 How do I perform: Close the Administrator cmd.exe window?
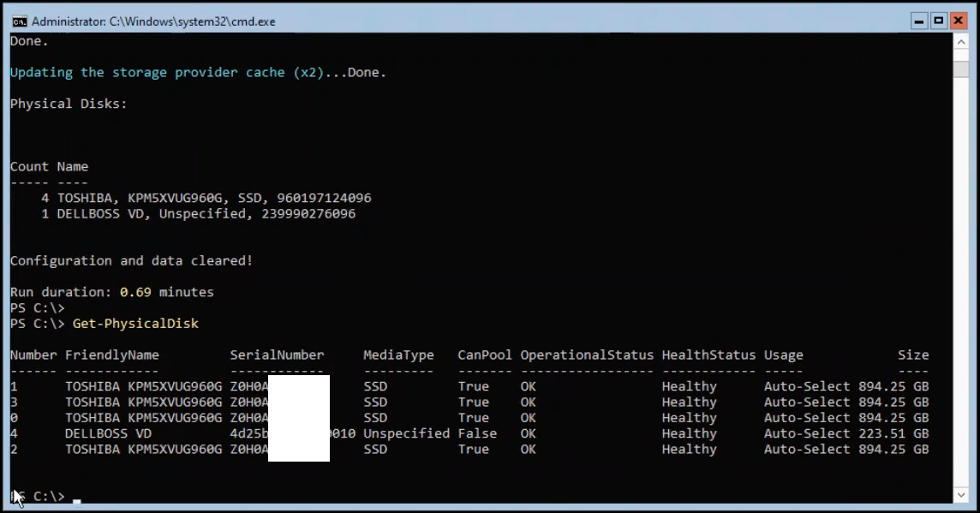958,21
